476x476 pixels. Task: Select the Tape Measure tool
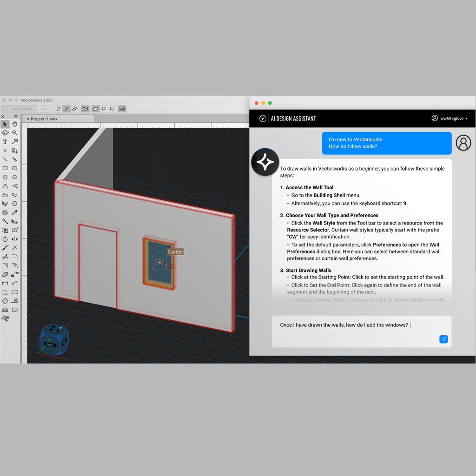[14, 301]
